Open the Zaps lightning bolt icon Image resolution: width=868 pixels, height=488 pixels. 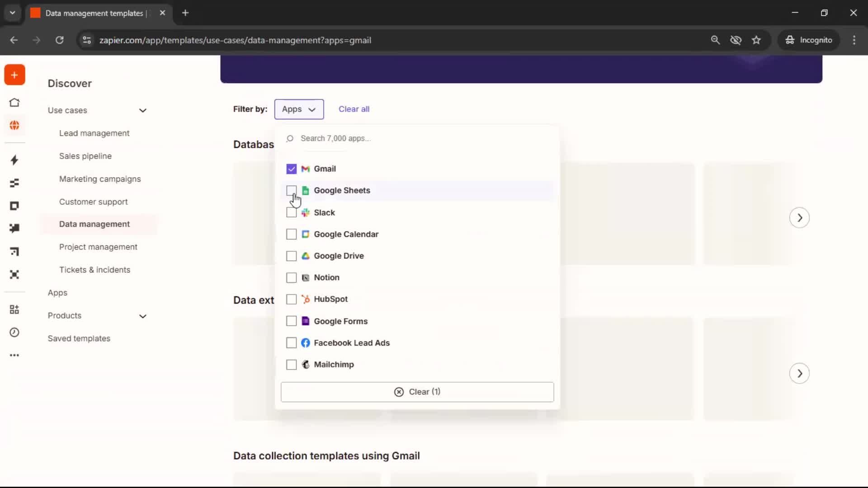(14, 160)
